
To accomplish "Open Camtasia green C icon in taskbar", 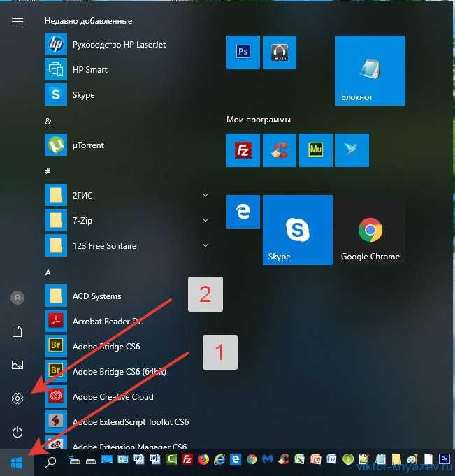I will [x=171, y=459].
